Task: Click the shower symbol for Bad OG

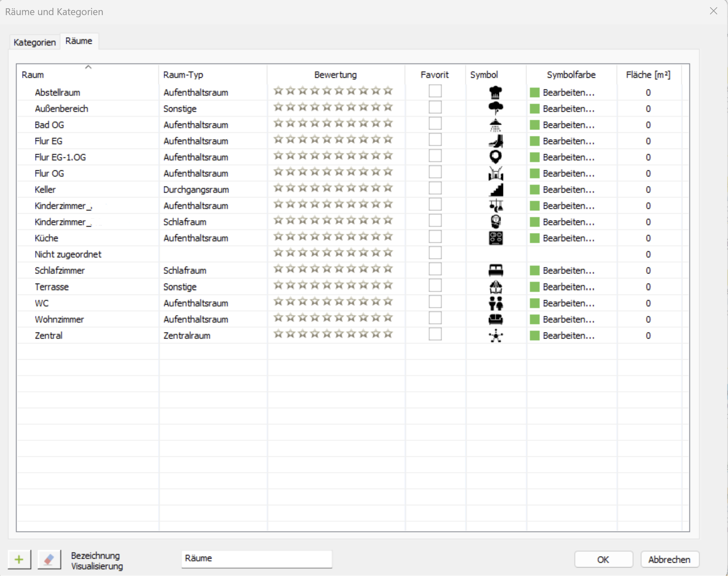Action: tap(496, 125)
